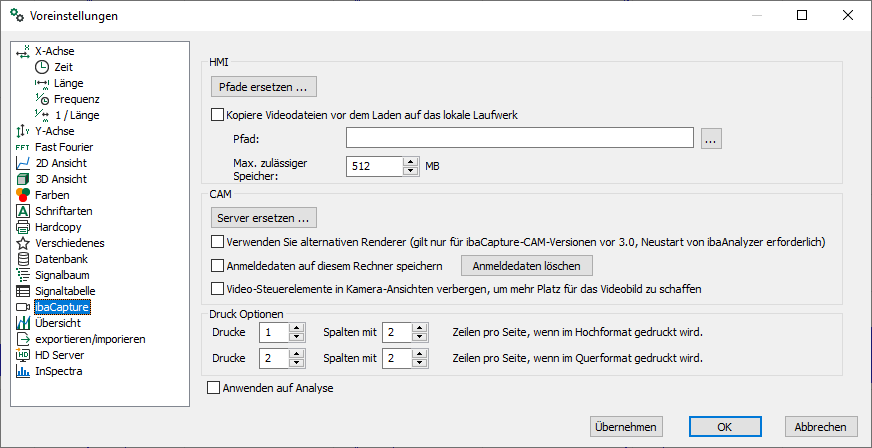Click the 'Pfade ersetzen ...' button
The image size is (872, 448).
click(263, 87)
